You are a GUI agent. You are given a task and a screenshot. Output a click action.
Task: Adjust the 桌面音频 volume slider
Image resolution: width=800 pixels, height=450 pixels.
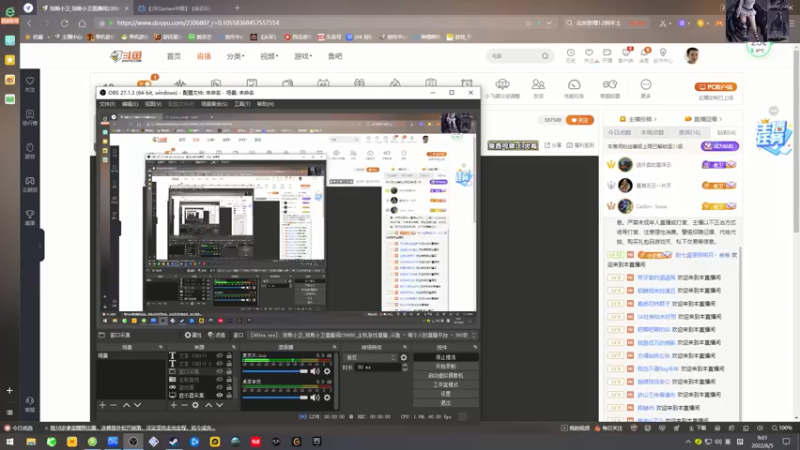[276, 397]
